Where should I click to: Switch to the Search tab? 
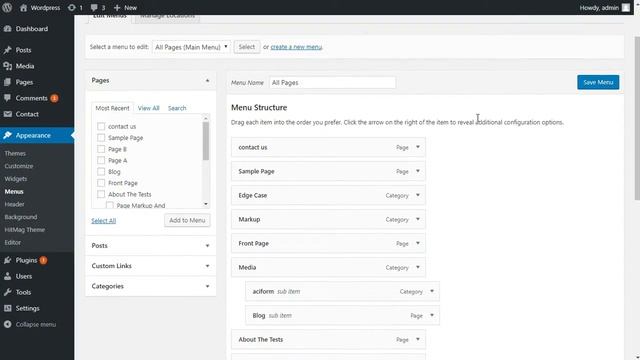[177, 108]
